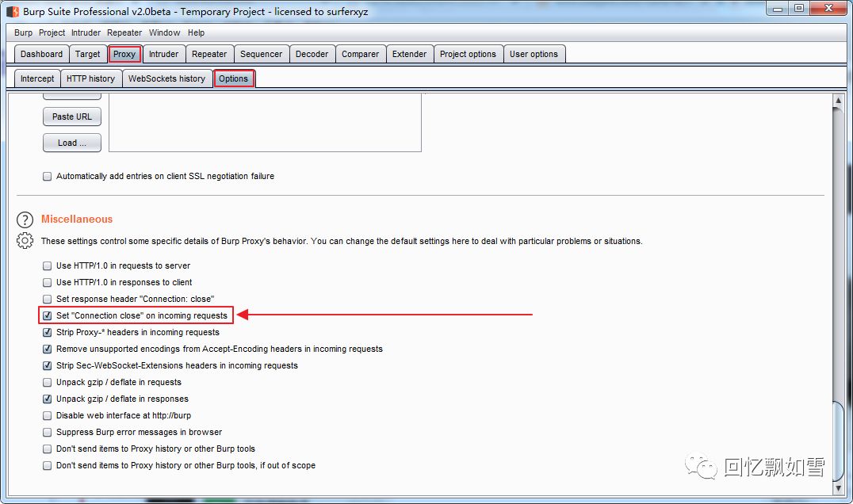Click the Load ... button
The width and height of the screenshot is (853, 504).
[x=72, y=143]
